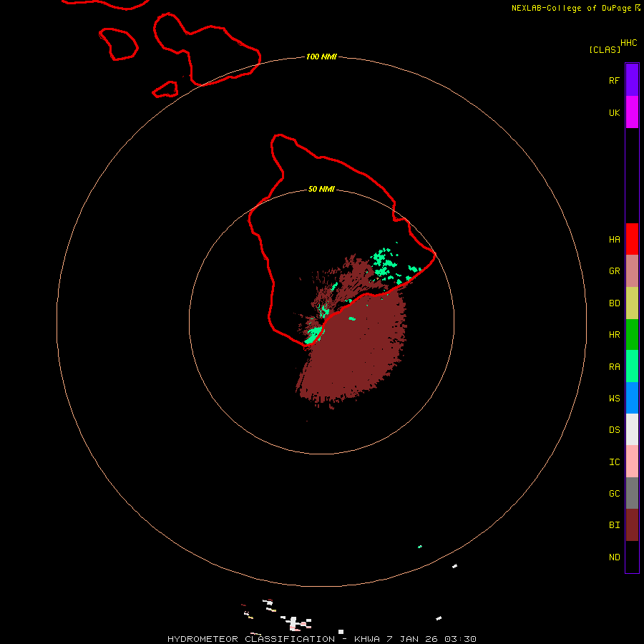Click the RA light green swatch
The width and height of the screenshot is (644, 644).
click(632, 366)
